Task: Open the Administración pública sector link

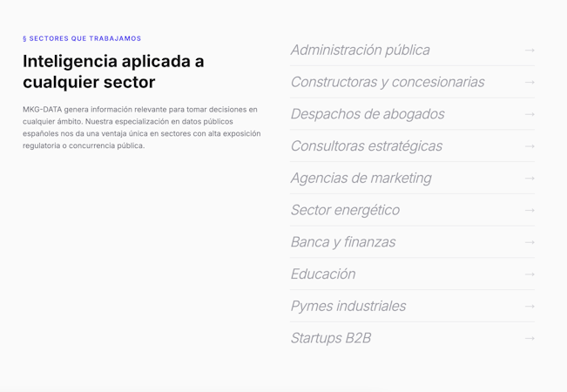Action: (361, 51)
